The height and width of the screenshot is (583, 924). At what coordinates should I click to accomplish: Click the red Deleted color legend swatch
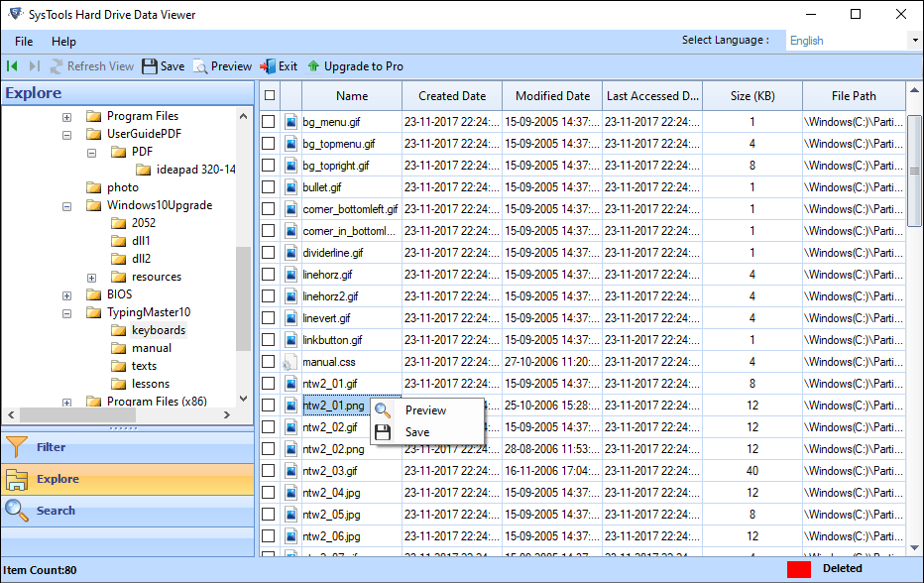799,569
